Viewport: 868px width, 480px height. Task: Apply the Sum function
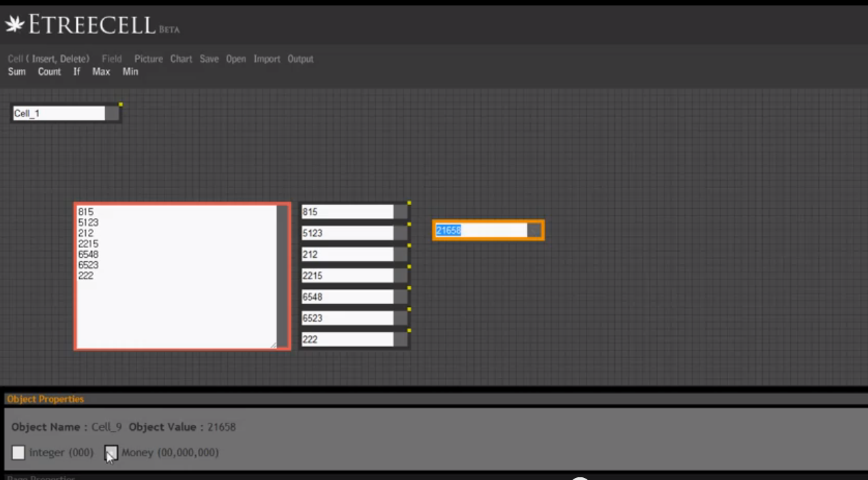(x=17, y=72)
